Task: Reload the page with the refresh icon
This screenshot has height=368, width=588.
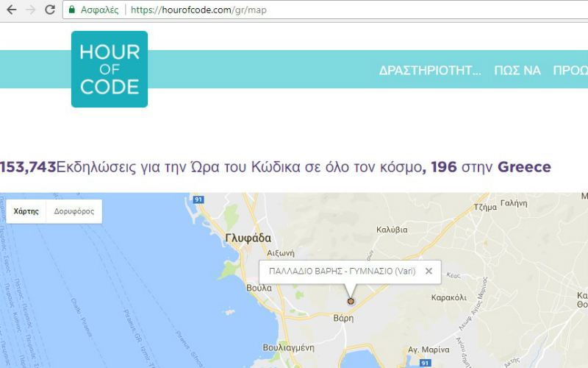Action: [x=50, y=10]
